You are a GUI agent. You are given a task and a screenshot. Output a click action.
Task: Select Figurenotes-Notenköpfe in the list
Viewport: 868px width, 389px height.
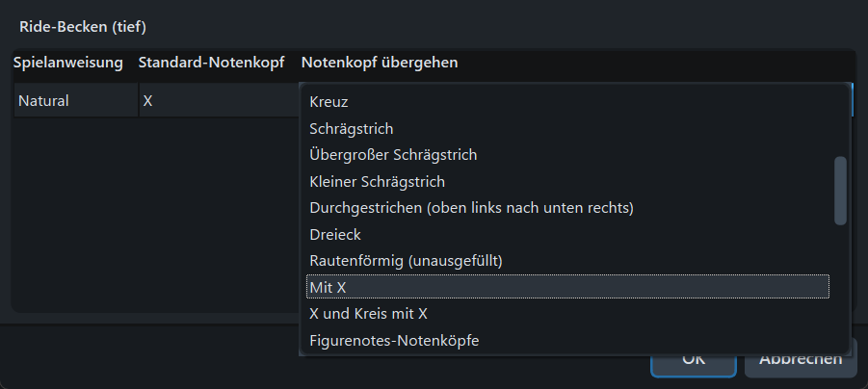[394, 340]
